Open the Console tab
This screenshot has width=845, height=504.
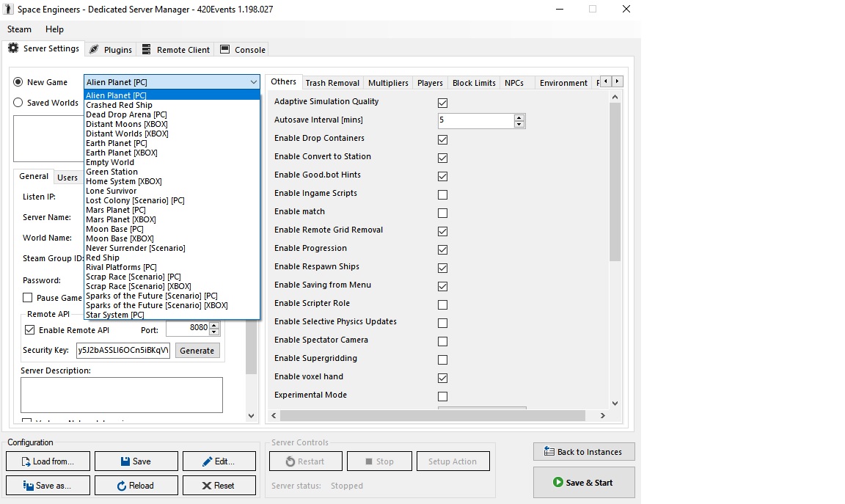point(243,50)
